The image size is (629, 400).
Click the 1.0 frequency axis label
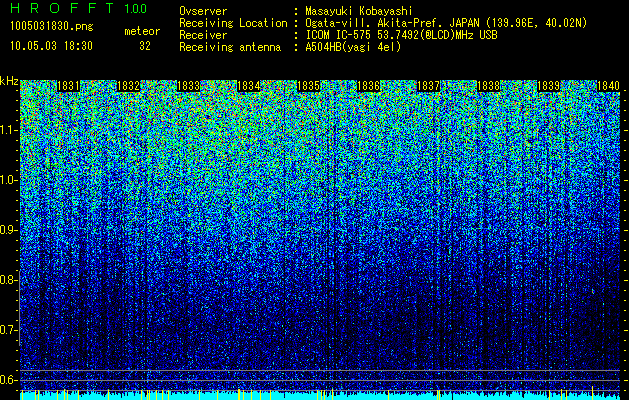pos(9,180)
